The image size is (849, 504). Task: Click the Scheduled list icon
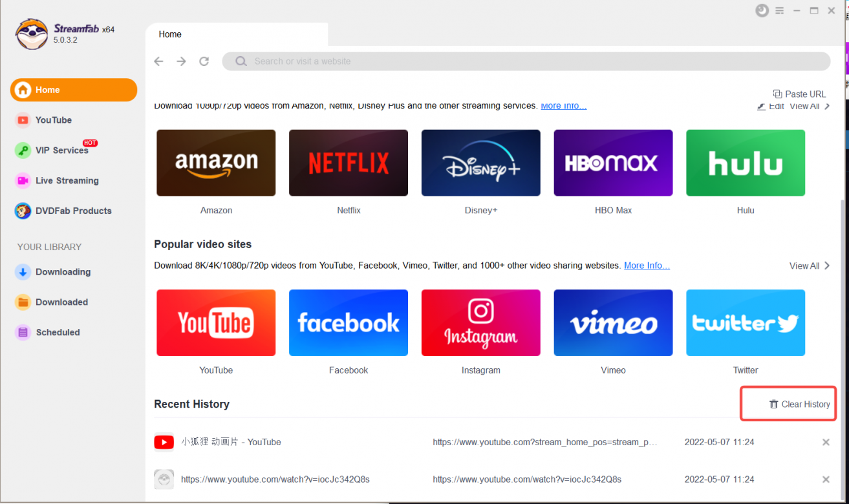pyautogui.click(x=23, y=333)
